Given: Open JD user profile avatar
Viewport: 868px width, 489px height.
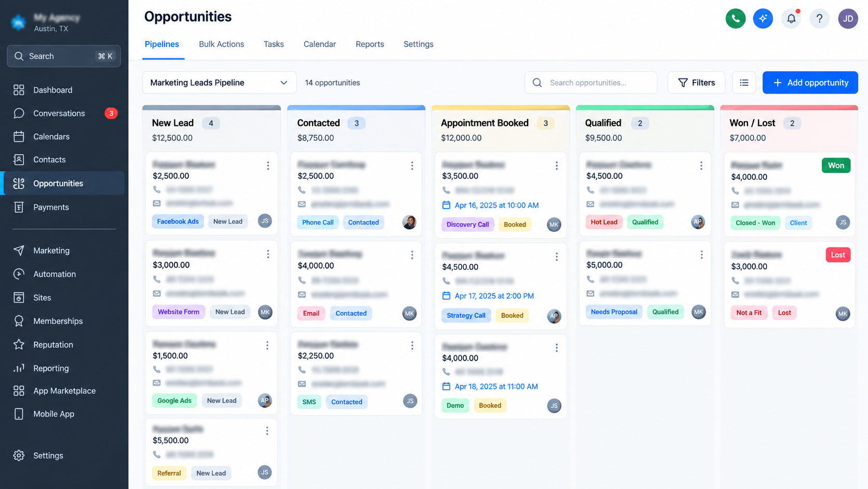Looking at the screenshot, I should [x=848, y=19].
